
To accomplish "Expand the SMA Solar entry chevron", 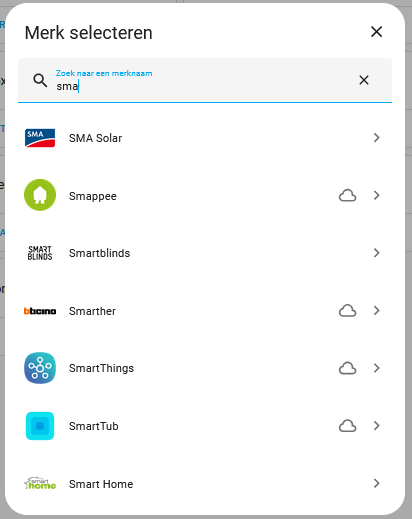I will pyautogui.click(x=377, y=138).
